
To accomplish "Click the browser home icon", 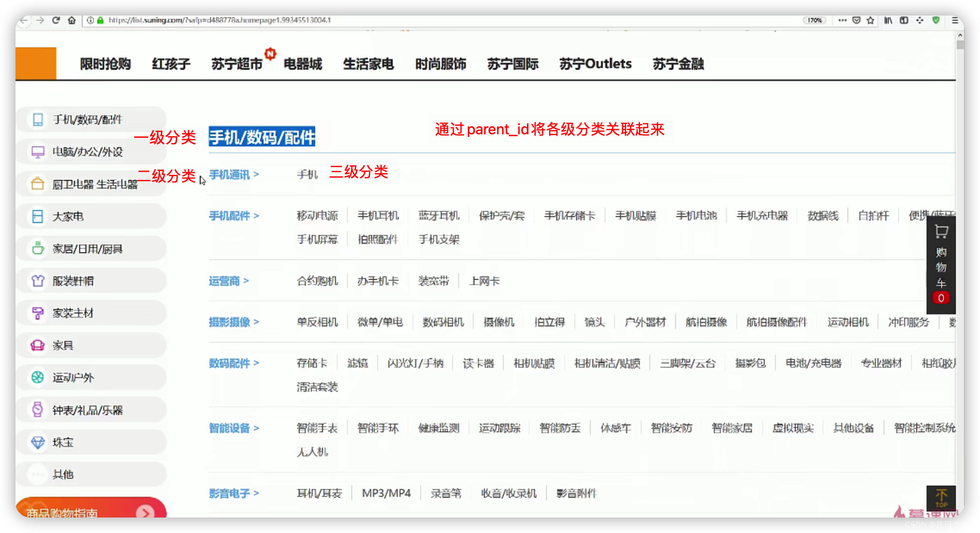I will point(71,20).
